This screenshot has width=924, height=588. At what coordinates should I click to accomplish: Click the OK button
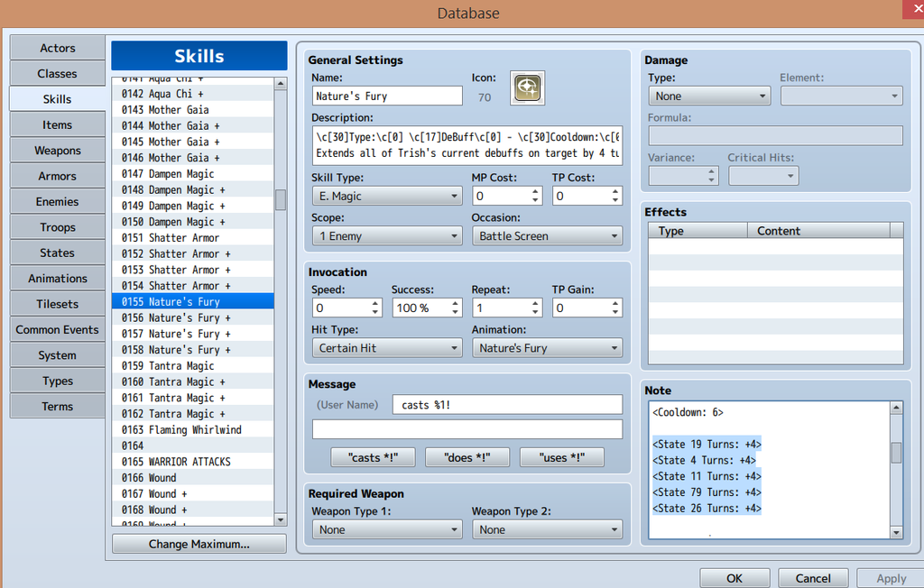(735, 578)
